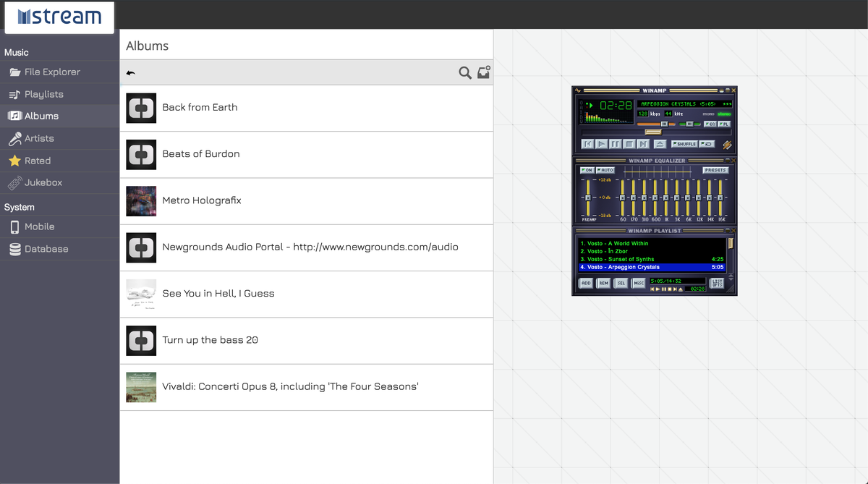Viewport: 868px width, 484px height.
Task: Click the Arpeggion Crystals song title marquee
Action: (684, 103)
